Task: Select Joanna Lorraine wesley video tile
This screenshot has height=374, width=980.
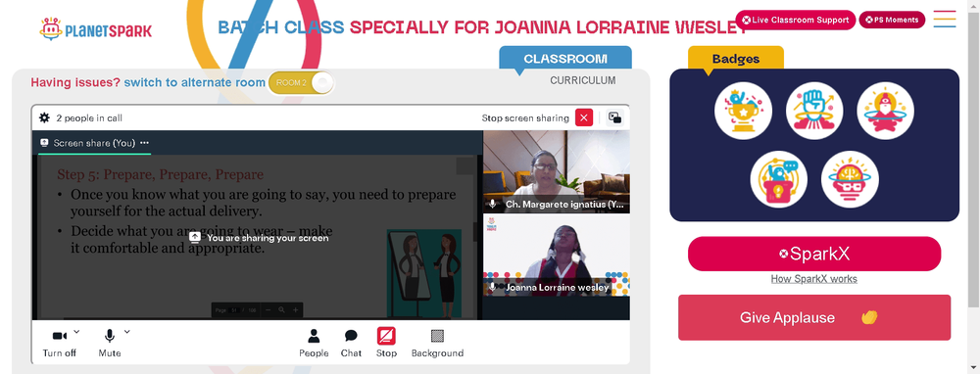Action: coord(557,256)
